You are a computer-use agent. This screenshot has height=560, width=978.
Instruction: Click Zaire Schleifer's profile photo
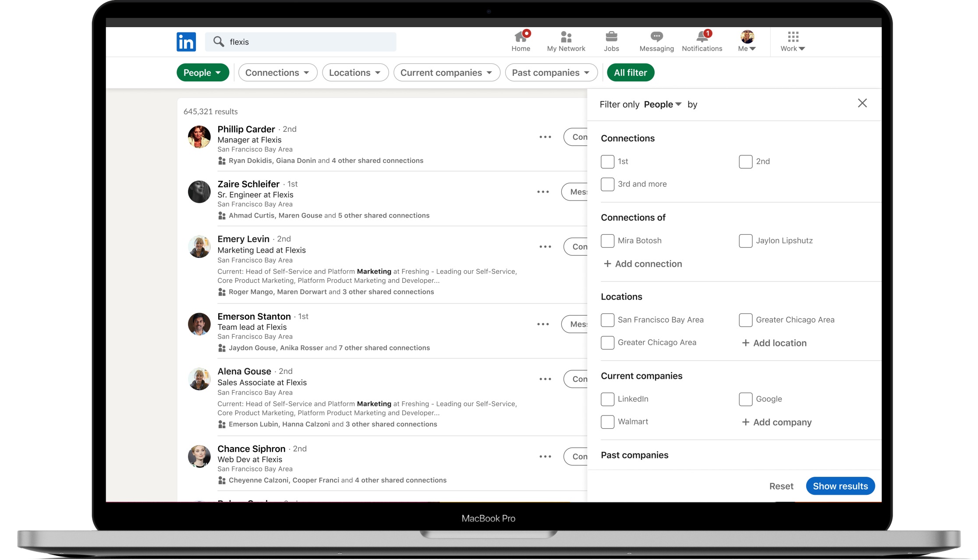click(x=199, y=192)
